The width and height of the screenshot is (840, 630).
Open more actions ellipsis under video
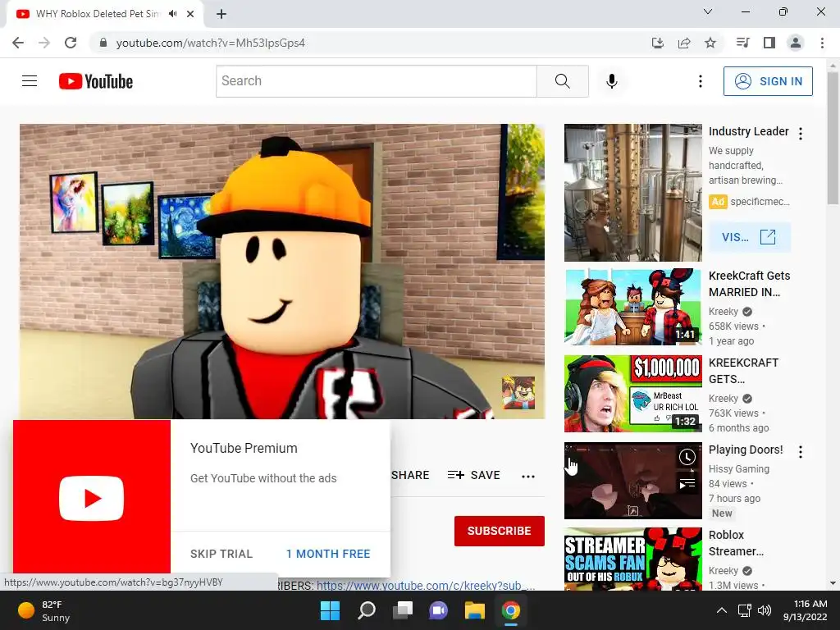(x=528, y=477)
